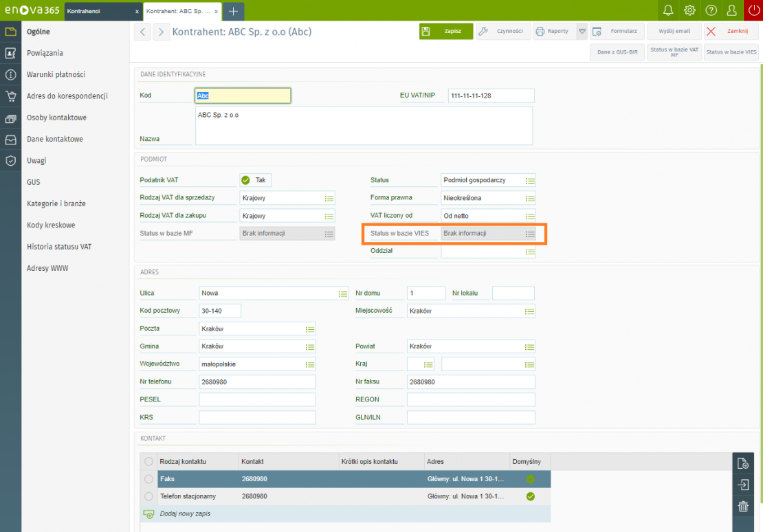The width and height of the screenshot is (763, 532).
Task: Select the Faks row radio circle
Action: [x=148, y=478]
